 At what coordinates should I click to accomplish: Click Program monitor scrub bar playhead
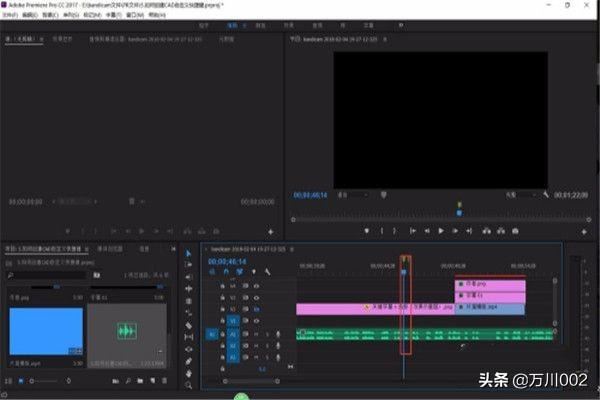pyautogui.click(x=459, y=213)
